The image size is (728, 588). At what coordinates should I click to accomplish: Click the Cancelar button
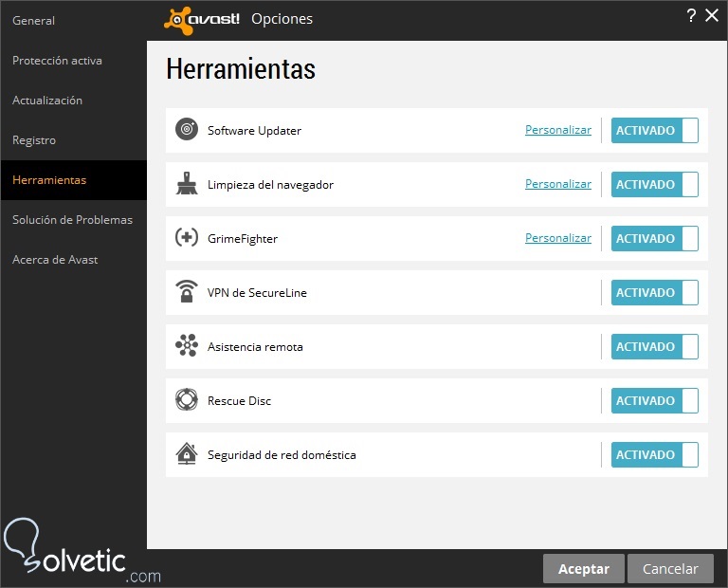point(670,568)
